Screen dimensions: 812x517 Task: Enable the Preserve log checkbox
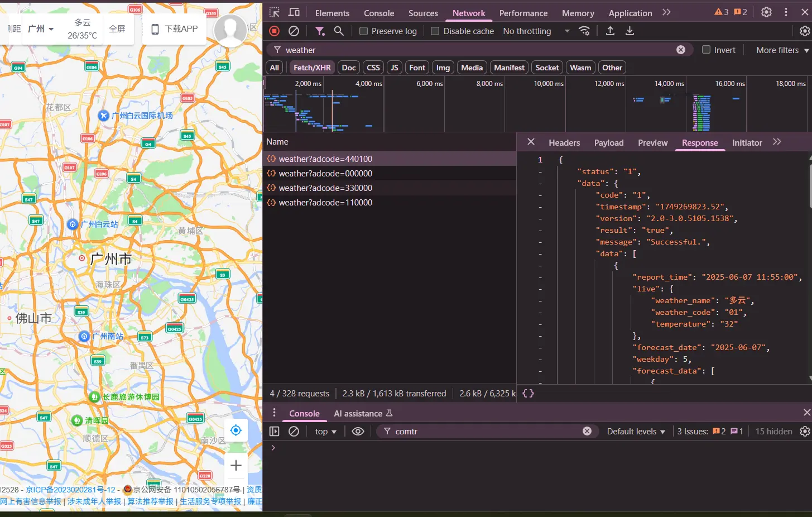(x=364, y=31)
